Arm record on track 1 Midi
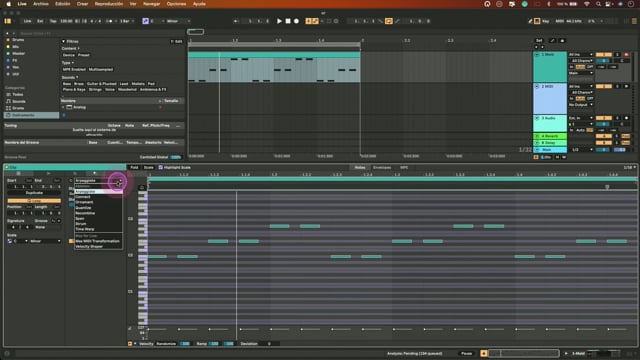The width and height of the screenshot is (640, 360). click(x=626, y=54)
